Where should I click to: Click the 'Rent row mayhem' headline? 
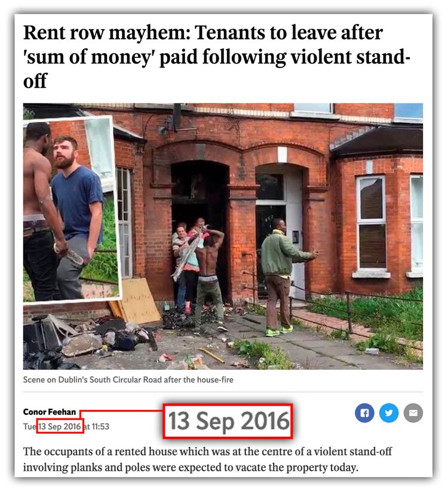tap(217, 57)
